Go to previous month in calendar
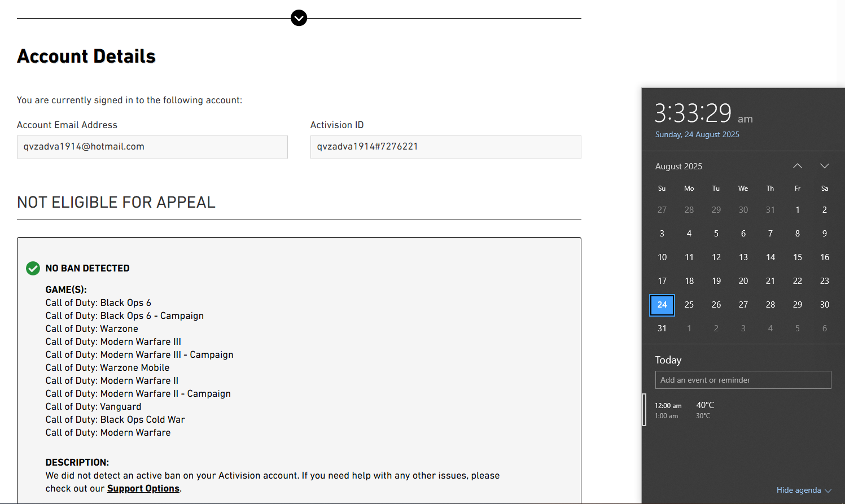The image size is (845, 504). (x=797, y=166)
